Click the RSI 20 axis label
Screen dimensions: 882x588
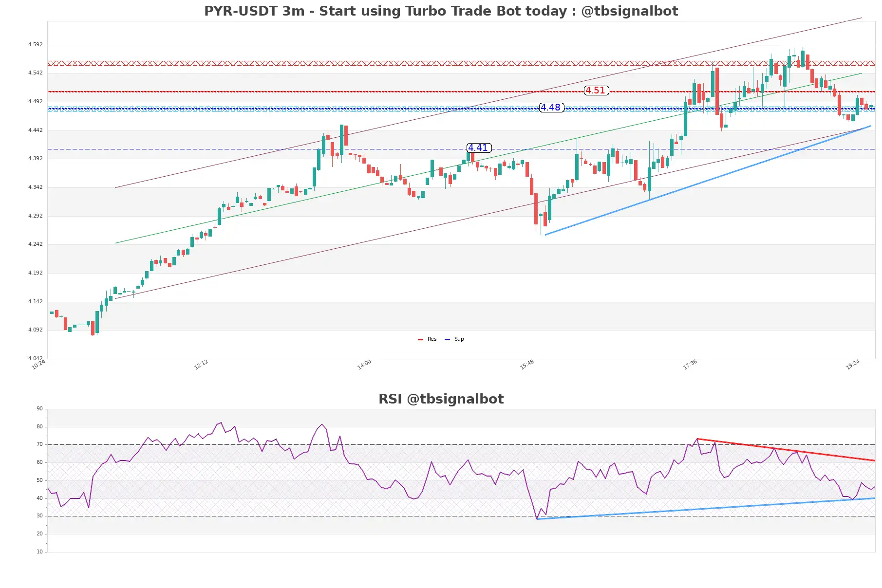pos(40,534)
